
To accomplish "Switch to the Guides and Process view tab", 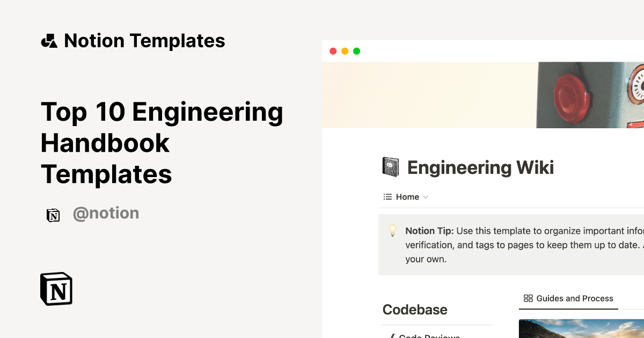I will pyautogui.click(x=568, y=298).
